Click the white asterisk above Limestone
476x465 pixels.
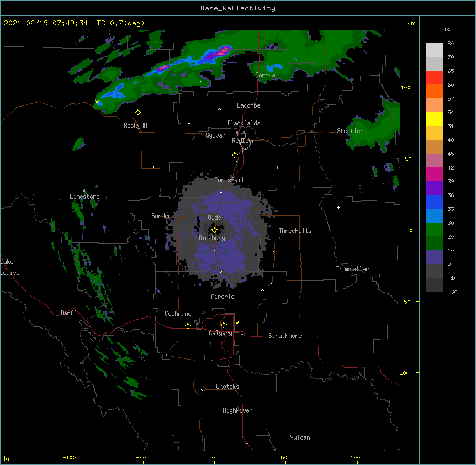[84, 191]
